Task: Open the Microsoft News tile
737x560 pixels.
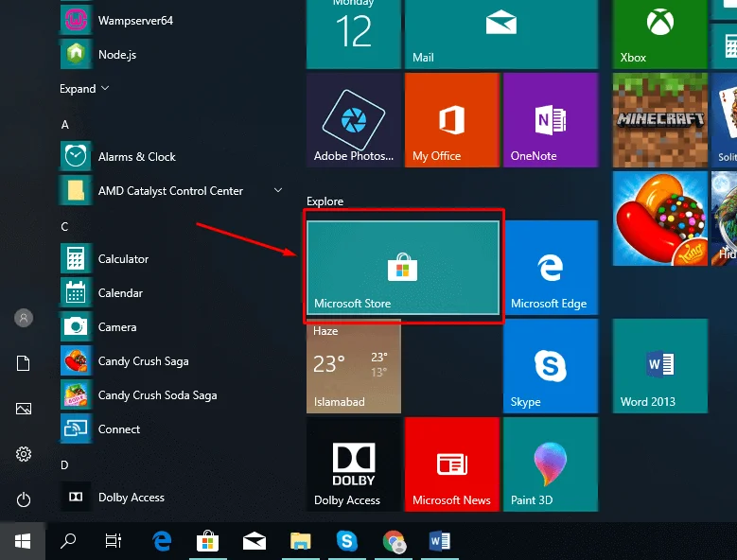Action: pos(451,464)
